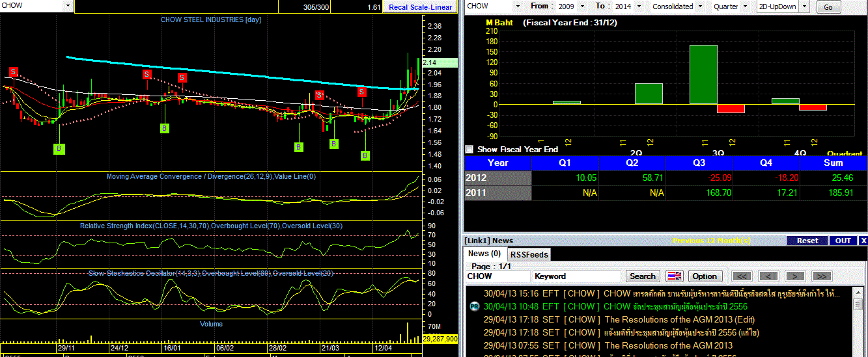Image resolution: width=868 pixels, height=357 pixels.
Task: Click the Q1 column header
Action: pos(565,163)
